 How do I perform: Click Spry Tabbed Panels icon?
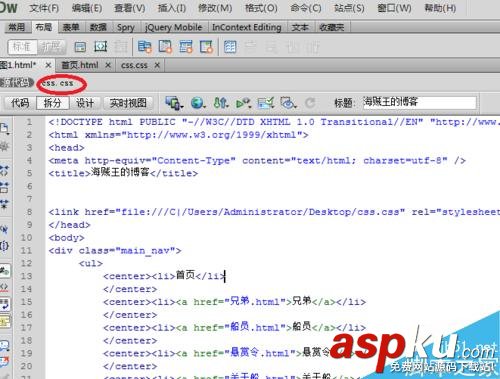(165, 47)
